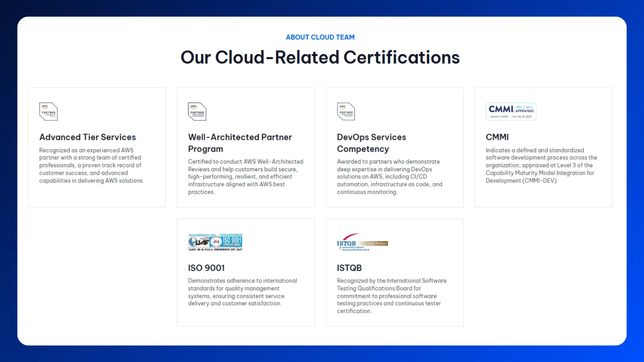
Task: Click the CMMI Appraised logo badge
Action: click(x=511, y=112)
